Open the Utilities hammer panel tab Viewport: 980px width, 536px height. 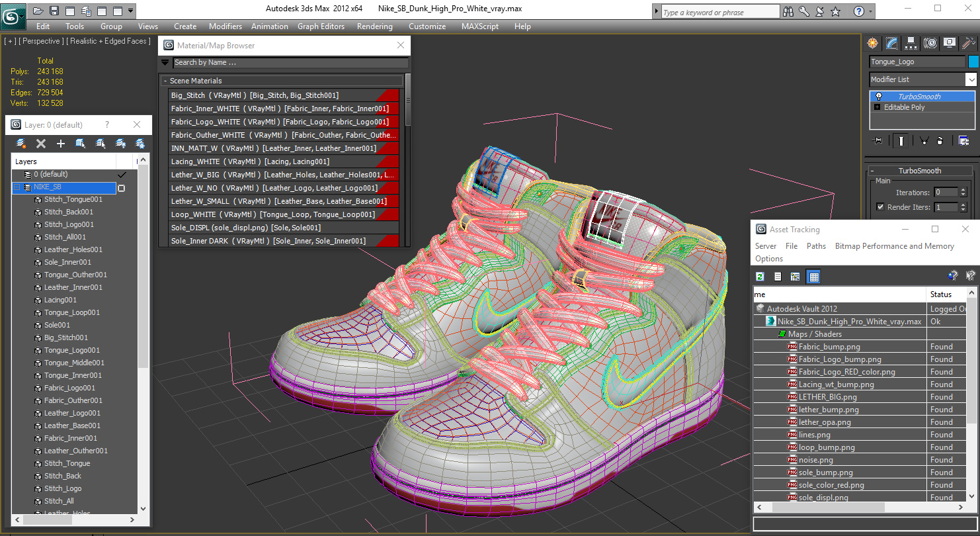[x=969, y=43]
